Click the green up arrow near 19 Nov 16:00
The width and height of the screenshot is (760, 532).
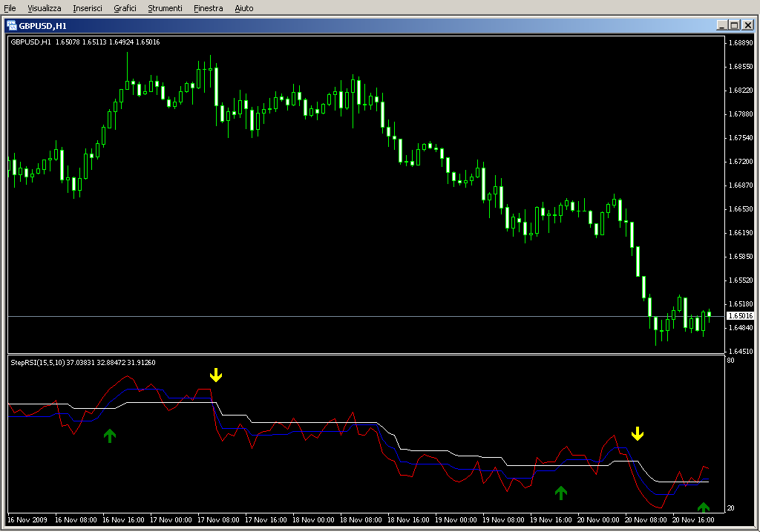tap(561, 493)
